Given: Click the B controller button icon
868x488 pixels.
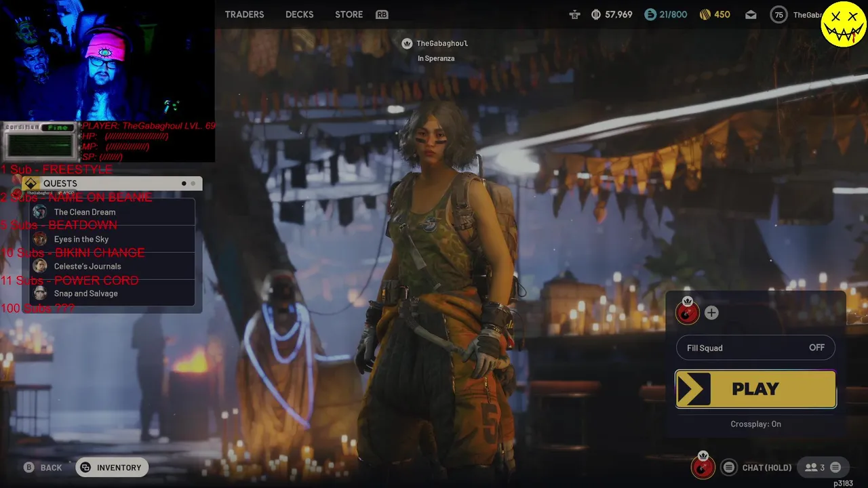Looking at the screenshot, I should pos(29,467).
